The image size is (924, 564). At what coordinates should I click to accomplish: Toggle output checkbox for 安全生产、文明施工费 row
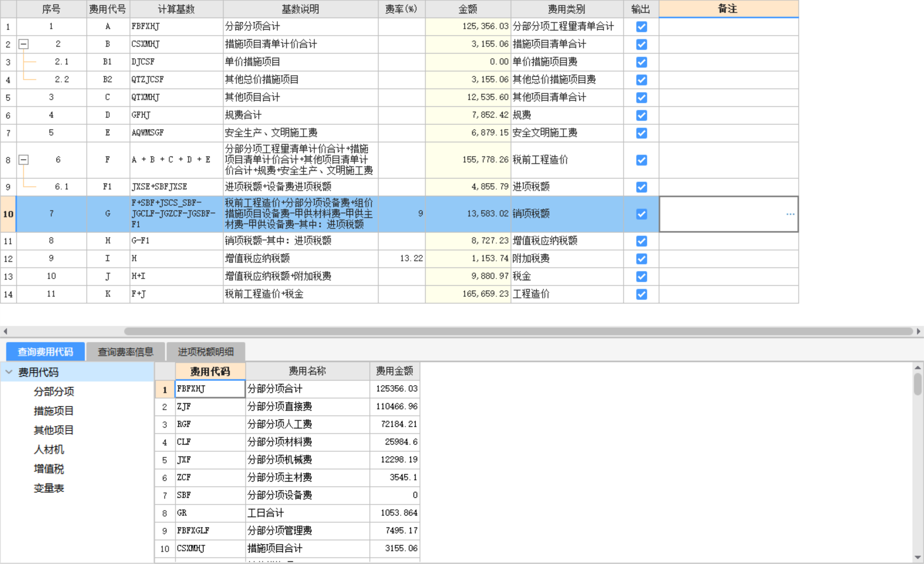(x=641, y=133)
